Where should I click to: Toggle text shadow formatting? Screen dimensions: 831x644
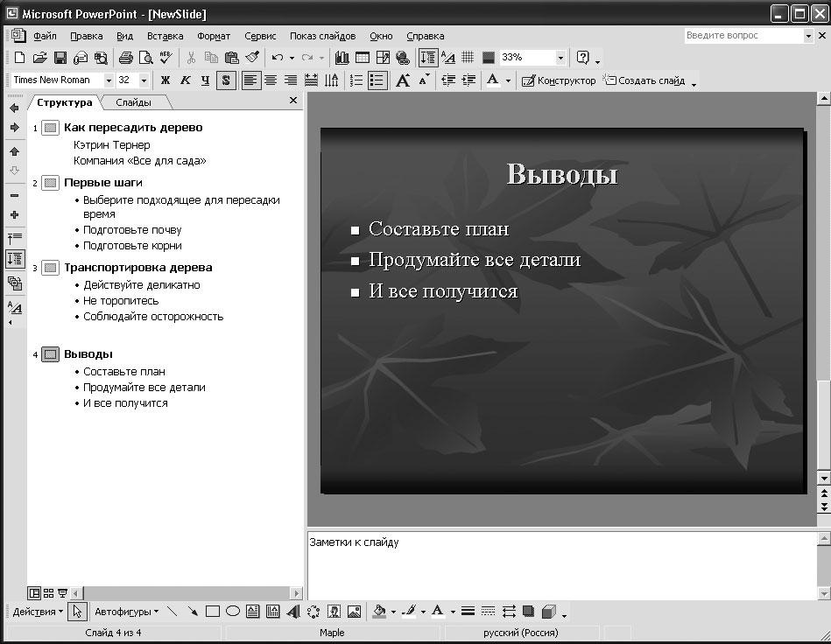tap(226, 80)
